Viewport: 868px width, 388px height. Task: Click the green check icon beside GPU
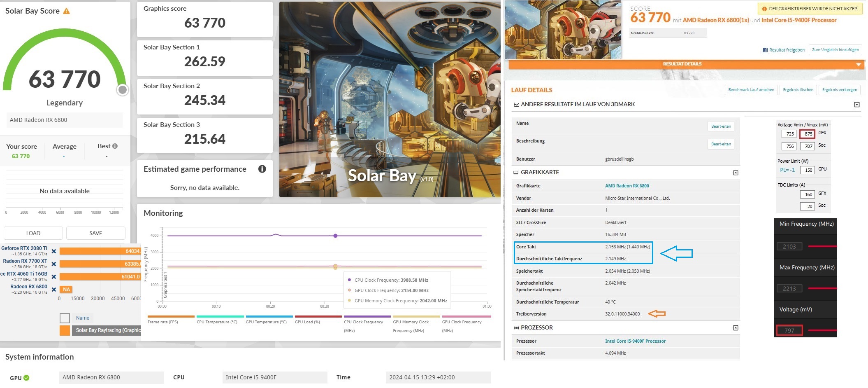[x=26, y=378]
